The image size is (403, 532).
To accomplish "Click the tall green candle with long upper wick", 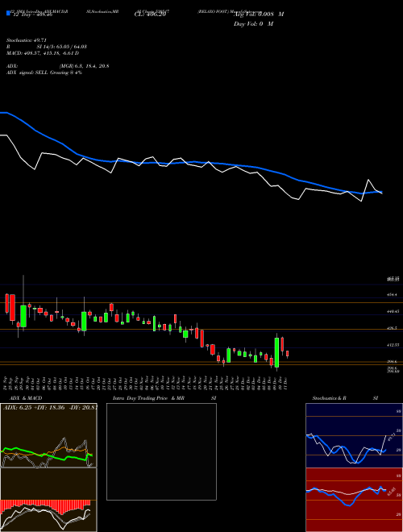I will [23, 316].
